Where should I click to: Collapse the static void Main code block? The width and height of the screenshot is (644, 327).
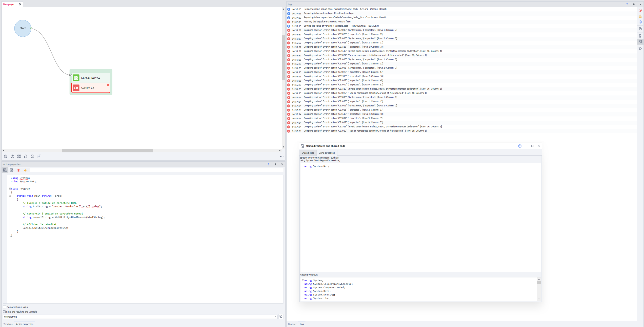(x=10, y=196)
